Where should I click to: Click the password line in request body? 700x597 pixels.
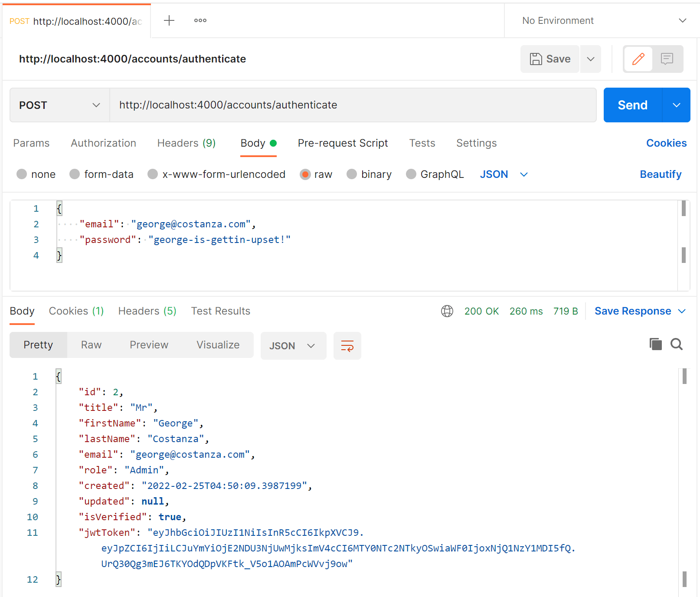(185, 240)
